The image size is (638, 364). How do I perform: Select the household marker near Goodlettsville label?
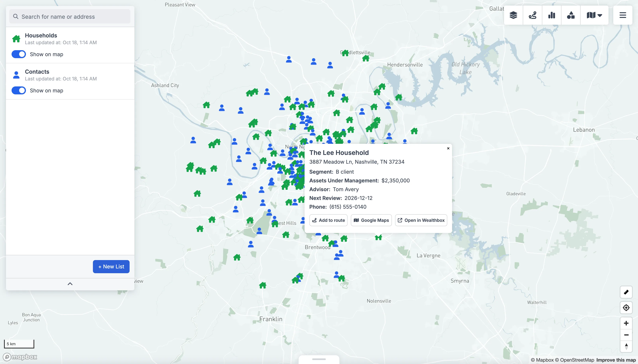[x=345, y=53]
